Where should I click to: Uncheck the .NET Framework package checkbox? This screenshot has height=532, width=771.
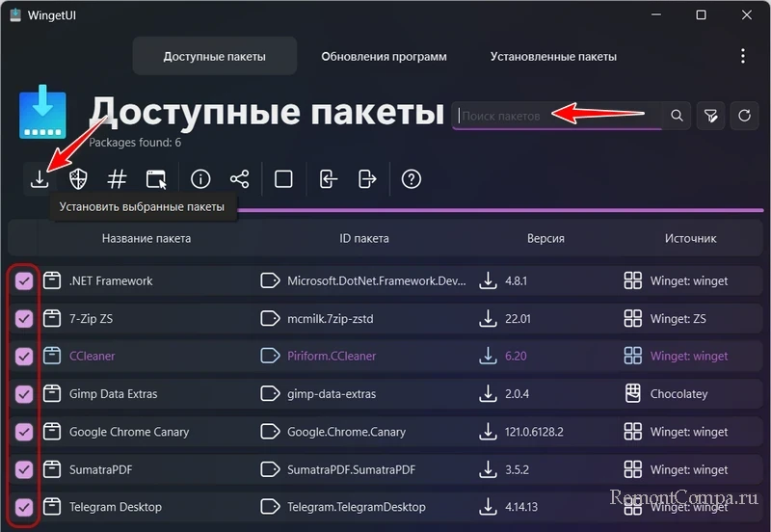pos(24,281)
